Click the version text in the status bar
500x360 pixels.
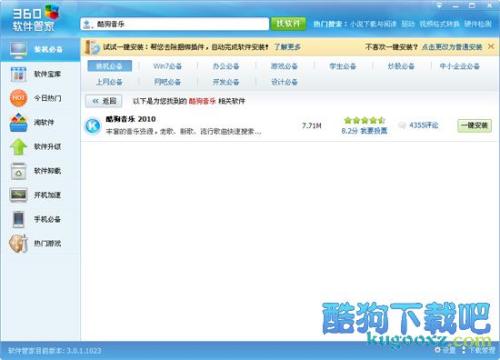tap(54, 351)
